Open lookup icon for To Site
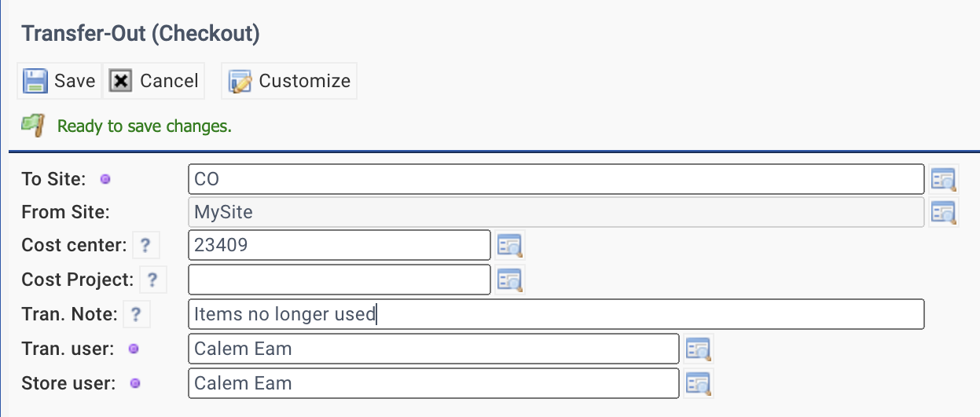Image resolution: width=980 pixels, height=417 pixels. (x=943, y=179)
